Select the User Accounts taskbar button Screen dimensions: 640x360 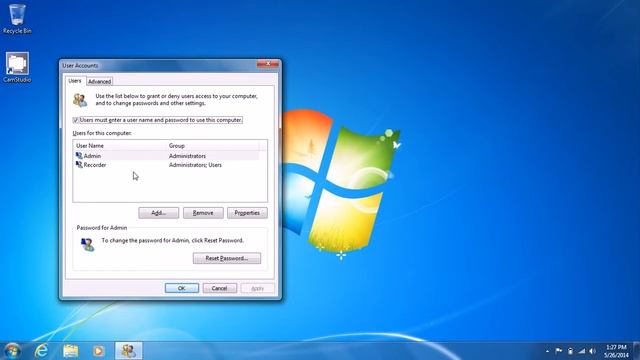point(129,351)
